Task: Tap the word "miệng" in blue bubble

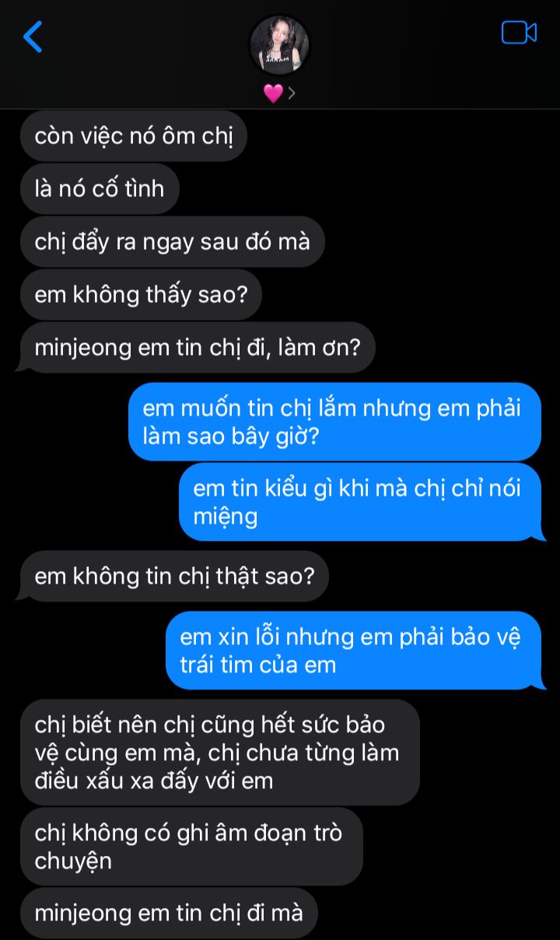Action: point(226,517)
